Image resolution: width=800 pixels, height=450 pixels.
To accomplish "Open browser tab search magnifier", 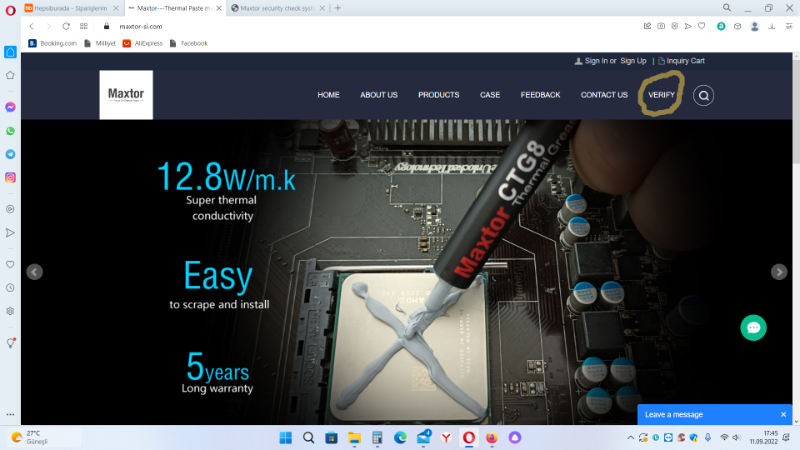I will click(x=727, y=8).
